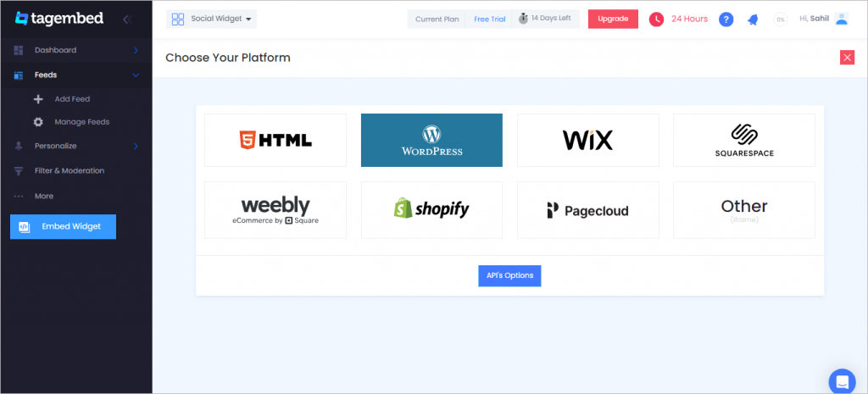This screenshot has height=394, width=868.
Task: Choose the Weebly platform tile
Action: pyautogui.click(x=275, y=210)
